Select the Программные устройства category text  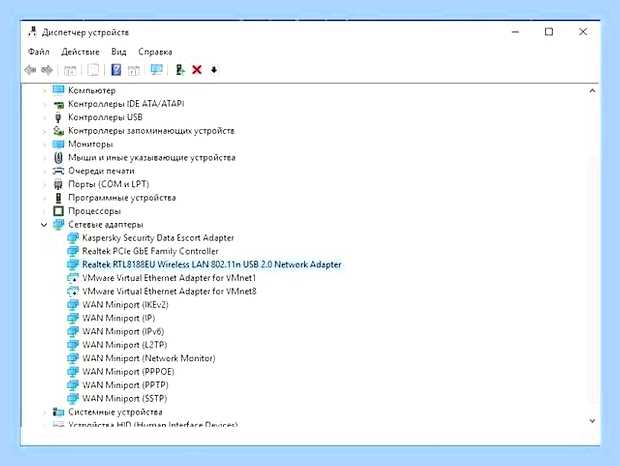pyautogui.click(x=122, y=198)
